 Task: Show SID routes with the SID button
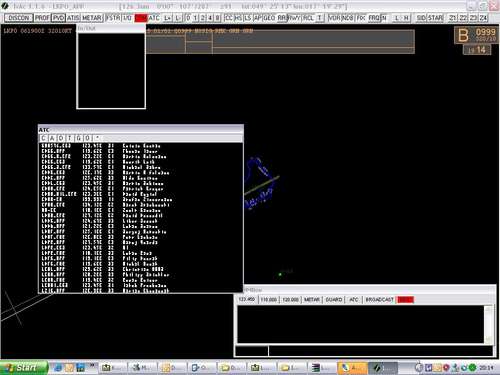pyautogui.click(x=421, y=18)
